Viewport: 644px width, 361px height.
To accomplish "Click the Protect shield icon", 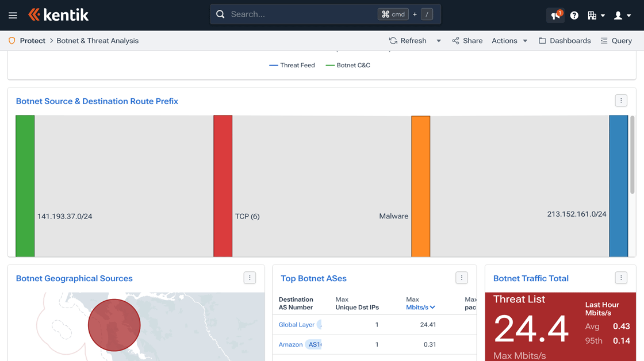I will tap(11, 40).
